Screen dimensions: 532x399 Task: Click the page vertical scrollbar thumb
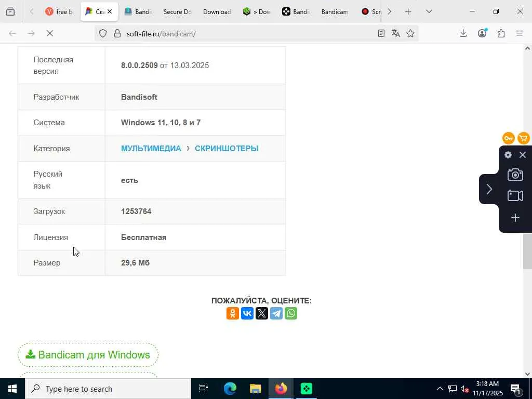[527, 251]
